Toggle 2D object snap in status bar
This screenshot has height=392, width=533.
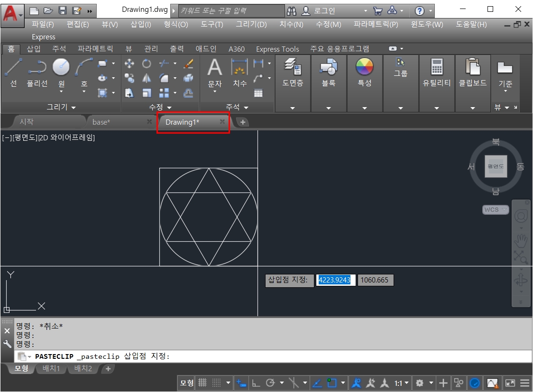coord(332,383)
